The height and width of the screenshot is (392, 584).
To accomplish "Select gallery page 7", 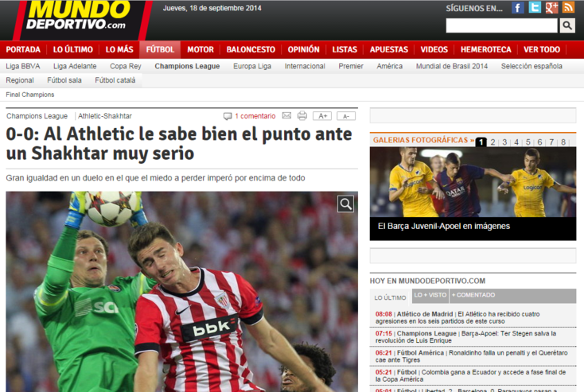I will click(551, 142).
